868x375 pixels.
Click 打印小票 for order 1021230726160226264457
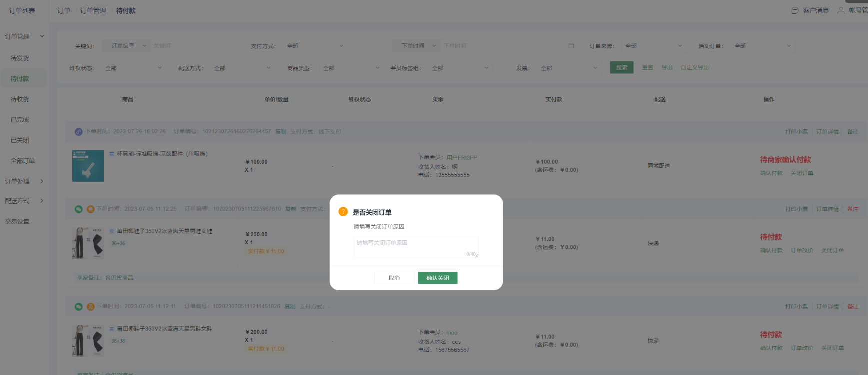coord(796,132)
